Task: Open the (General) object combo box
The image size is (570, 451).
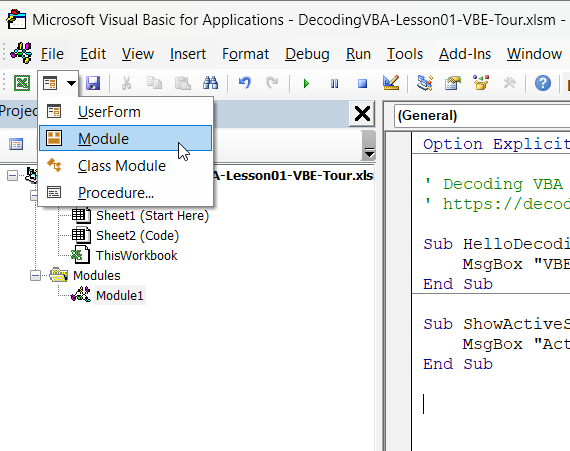Action: click(482, 116)
